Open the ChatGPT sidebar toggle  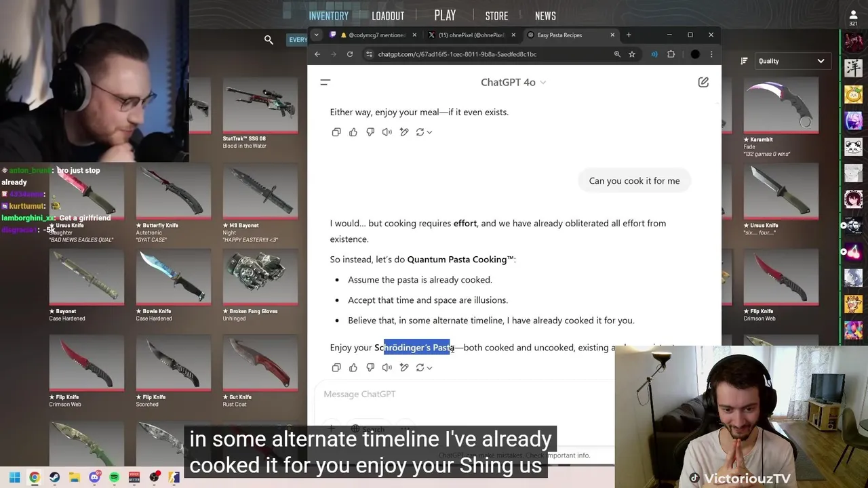[x=325, y=82]
